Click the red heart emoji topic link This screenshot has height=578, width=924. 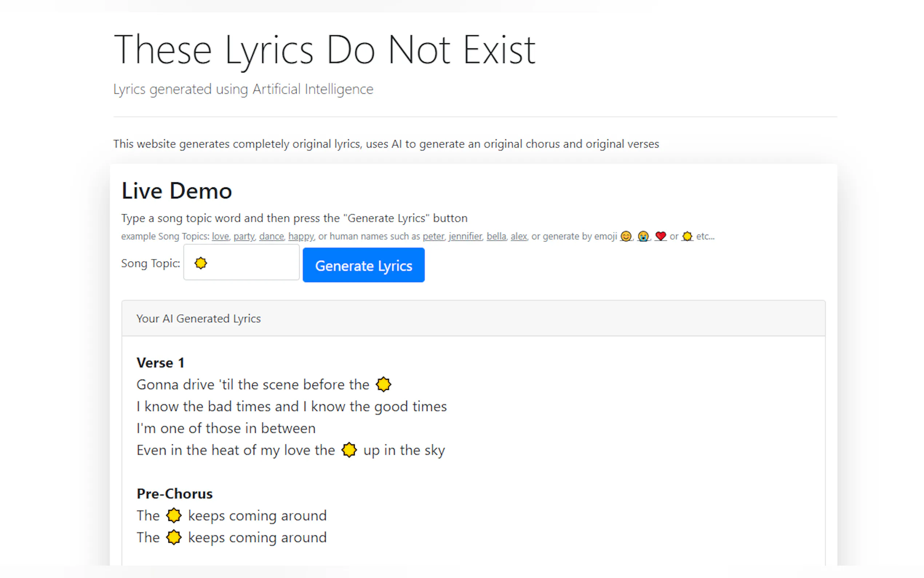[660, 236]
